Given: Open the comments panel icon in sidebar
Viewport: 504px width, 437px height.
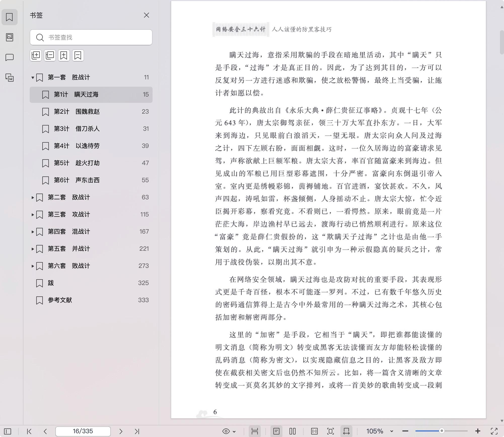Looking at the screenshot, I should pyautogui.click(x=10, y=57).
